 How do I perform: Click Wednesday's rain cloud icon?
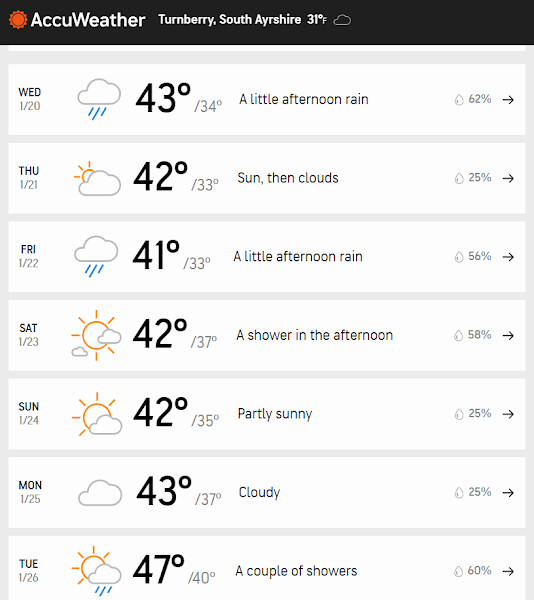99,99
